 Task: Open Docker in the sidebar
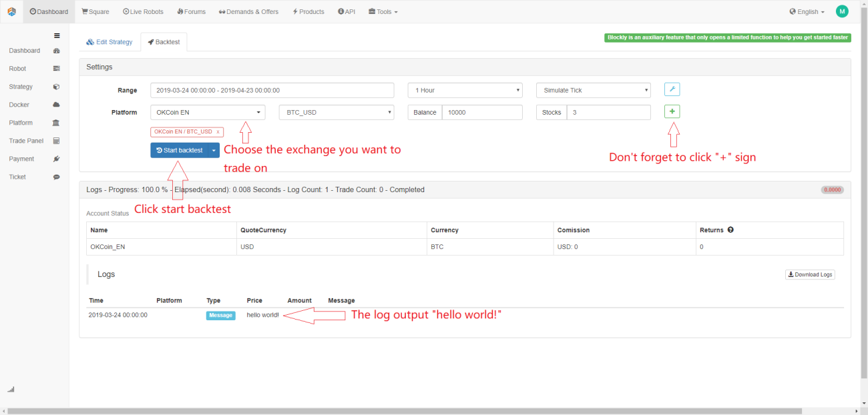point(19,105)
